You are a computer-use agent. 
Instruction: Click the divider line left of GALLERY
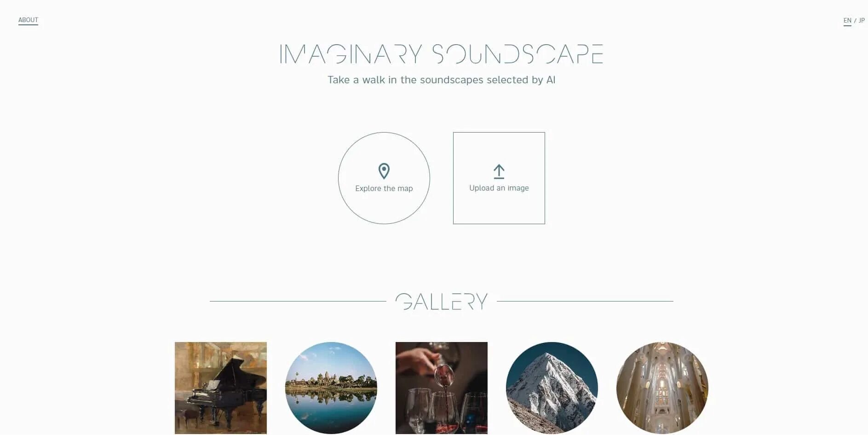tap(298, 301)
